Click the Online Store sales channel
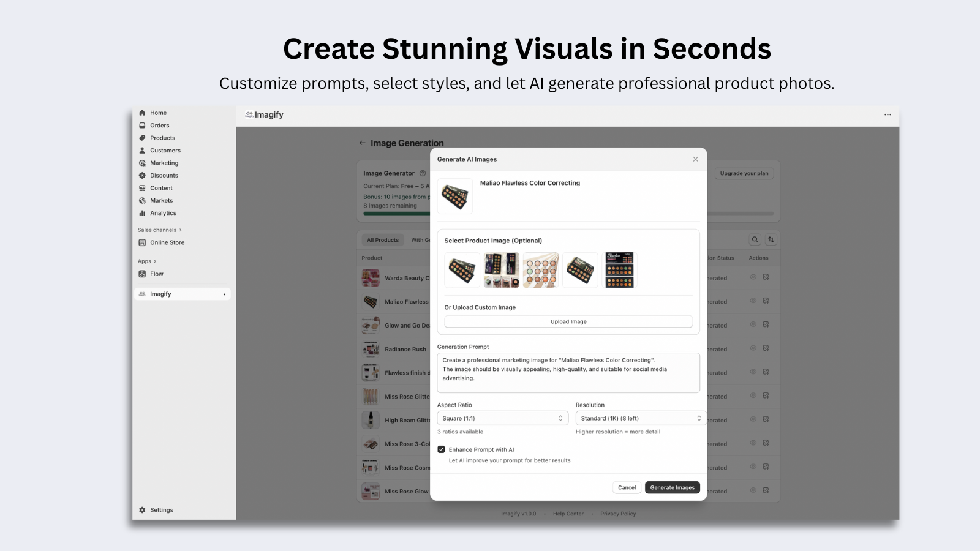Image resolution: width=980 pixels, height=551 pixels. [x=166, y=242]
